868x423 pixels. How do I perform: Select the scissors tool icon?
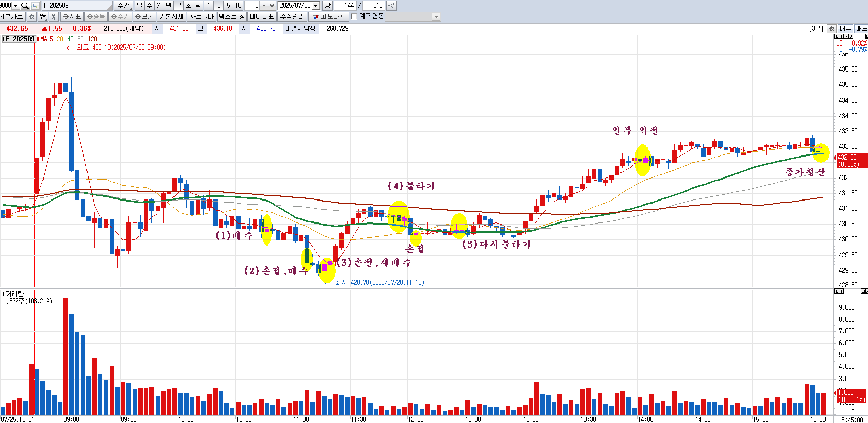click(53, 17)
